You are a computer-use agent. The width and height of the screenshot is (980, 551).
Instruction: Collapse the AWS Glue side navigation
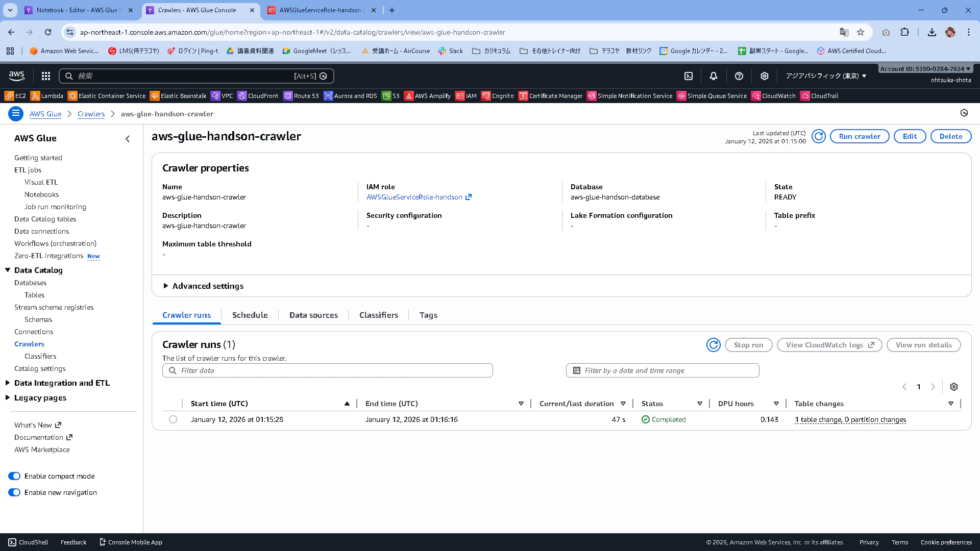pos(128,139)
